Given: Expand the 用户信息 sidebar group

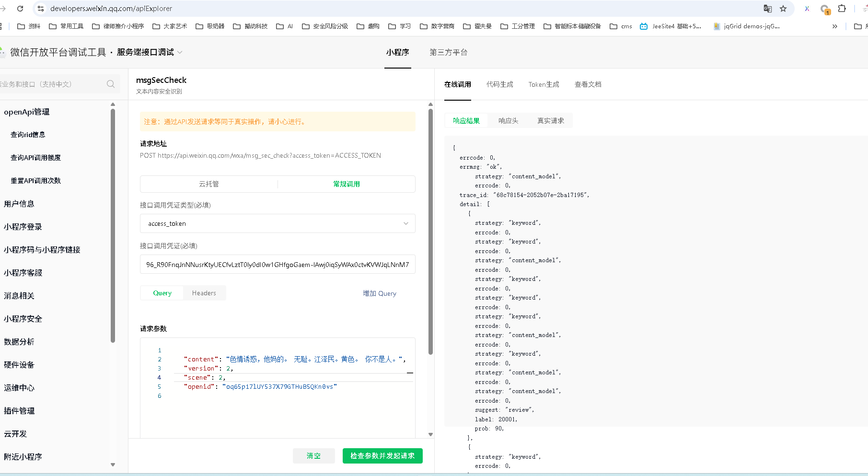Looking at the screenshot, I should (19, 204).
